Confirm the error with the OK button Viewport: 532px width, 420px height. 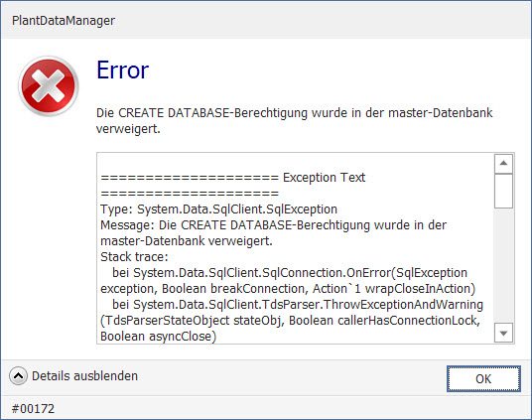pos(483,379)
